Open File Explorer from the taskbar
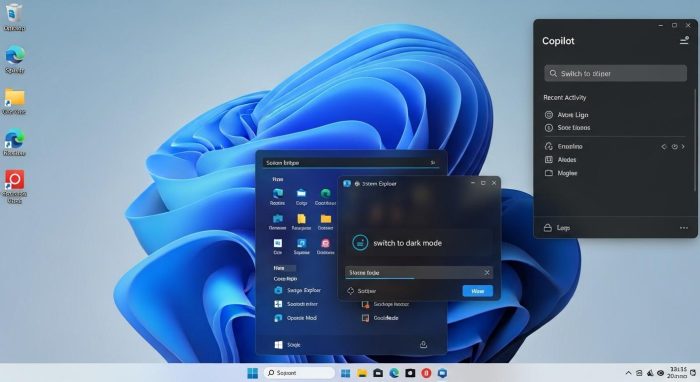The height and width of the screenshot is (382, 700). click(362, 373)
